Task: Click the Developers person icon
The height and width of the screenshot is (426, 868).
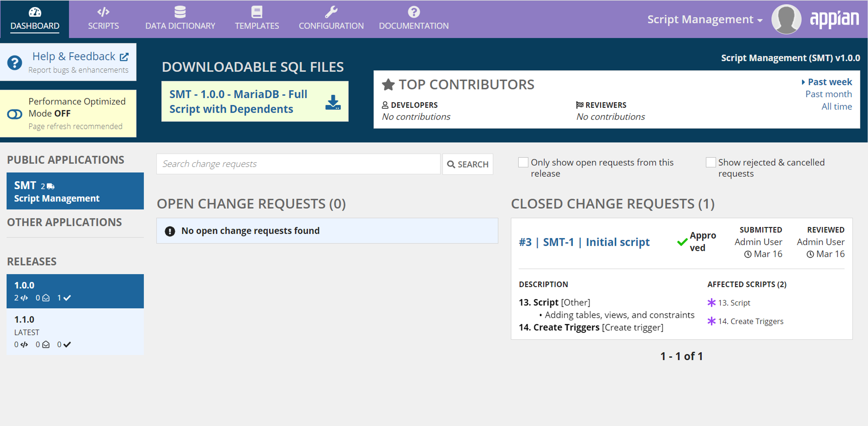Action: pyautogui.click(x=385, y=105)
